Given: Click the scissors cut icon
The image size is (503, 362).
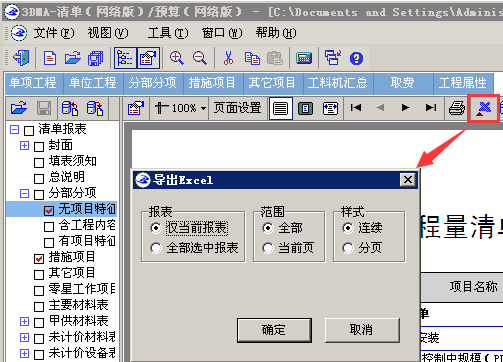Looking at the screenshot, I should pos(228,58).
